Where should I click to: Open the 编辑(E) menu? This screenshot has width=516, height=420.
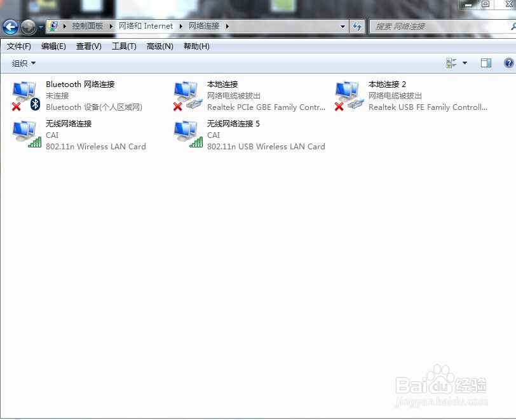coord(53,46)
